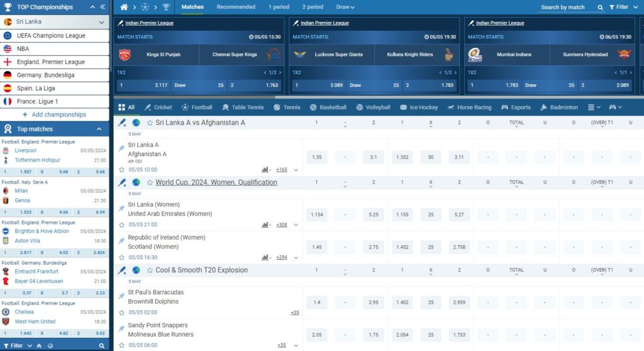Bet on Sri Lanka A at 1.35
The image size is (644, 351).
(317, 157)
